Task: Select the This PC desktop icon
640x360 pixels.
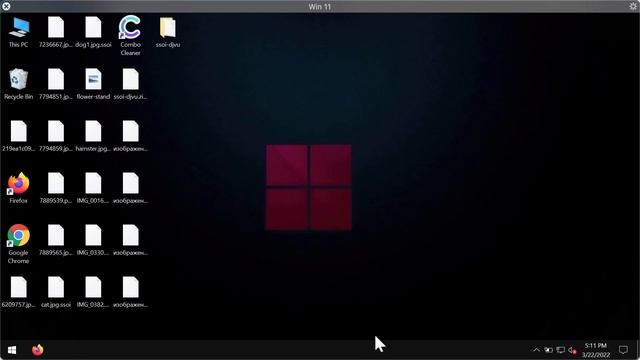Action: (x=19, y=33)
